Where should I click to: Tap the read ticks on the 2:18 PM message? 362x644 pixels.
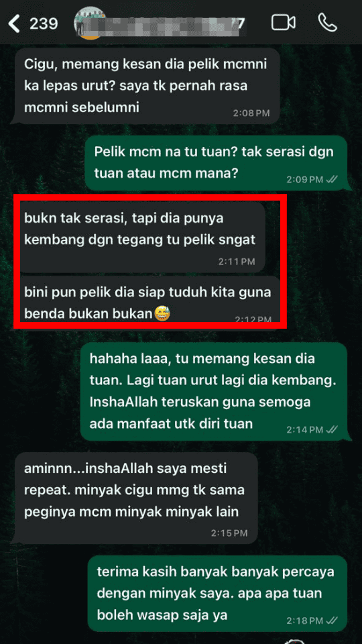point(330,619)
